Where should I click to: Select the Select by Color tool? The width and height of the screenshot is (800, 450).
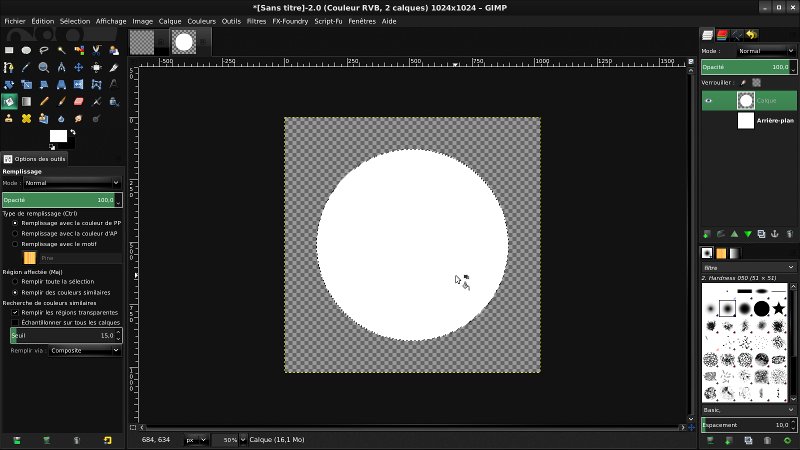pyautogui.click(x=79, y=50)
